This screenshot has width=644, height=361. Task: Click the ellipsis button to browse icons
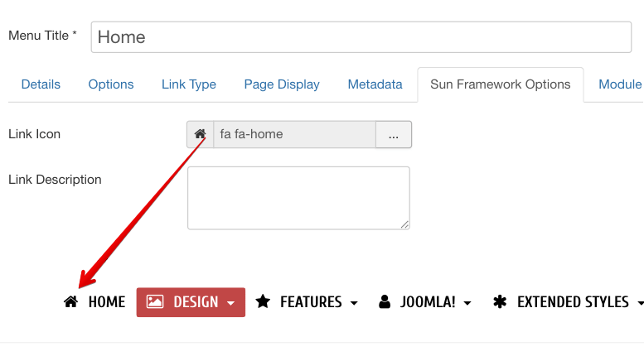tap(394, 134)
